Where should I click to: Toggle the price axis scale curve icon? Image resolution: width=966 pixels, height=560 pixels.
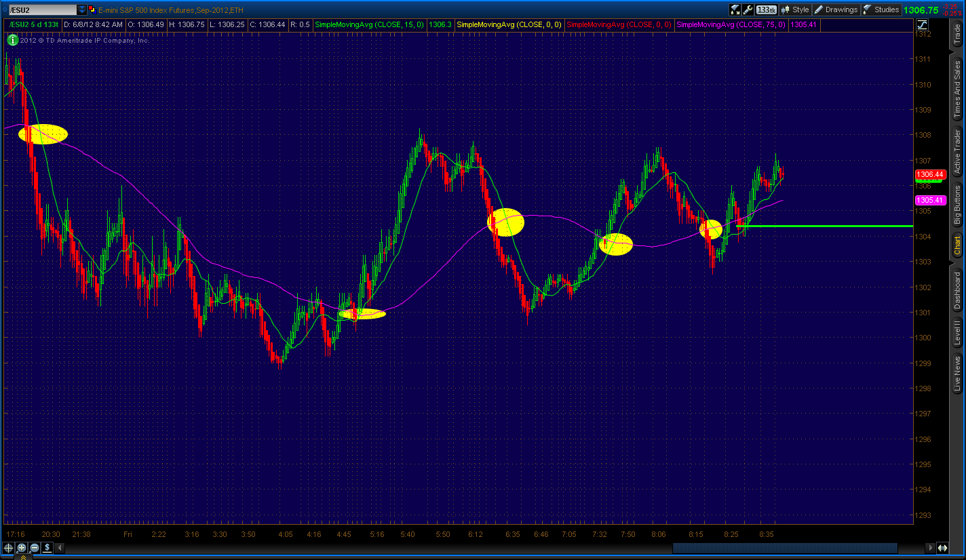click(x=922, y=24)
